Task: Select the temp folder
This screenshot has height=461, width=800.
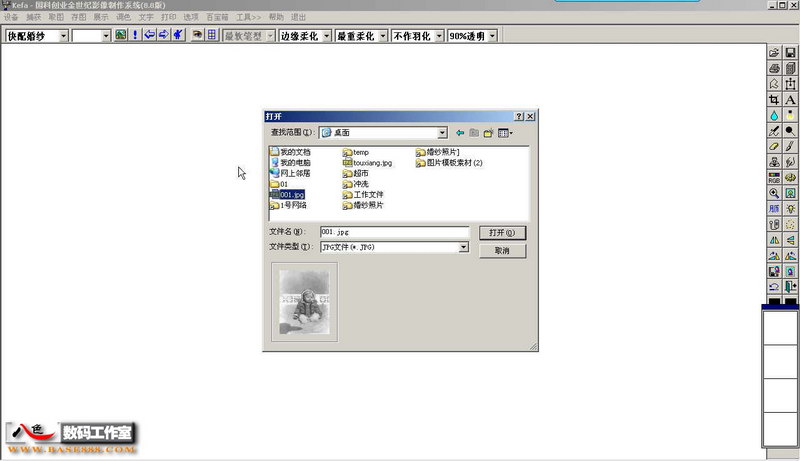Action: click(356, 152)
